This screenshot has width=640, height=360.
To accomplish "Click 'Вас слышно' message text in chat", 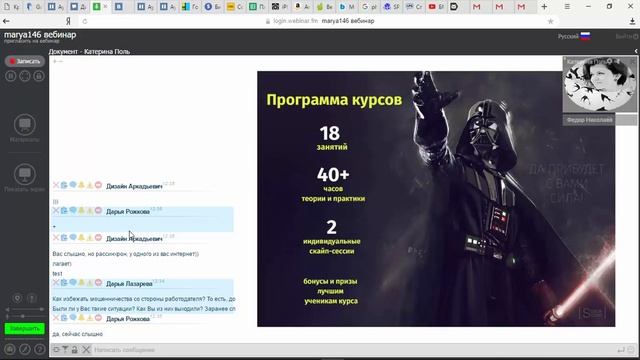I will coord(126,254).
